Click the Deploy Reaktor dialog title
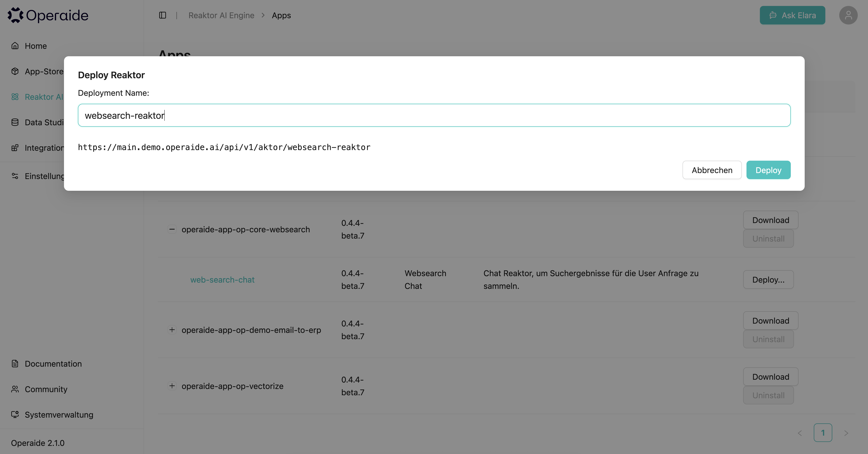The height and width of the screenshot is (454, 868). (111, 75)
